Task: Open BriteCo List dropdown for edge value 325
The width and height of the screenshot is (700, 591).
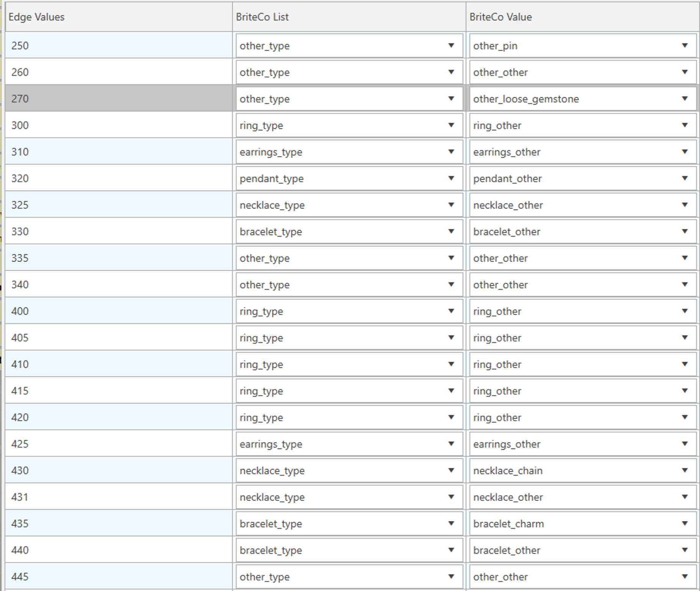Action: click(451, 205)
